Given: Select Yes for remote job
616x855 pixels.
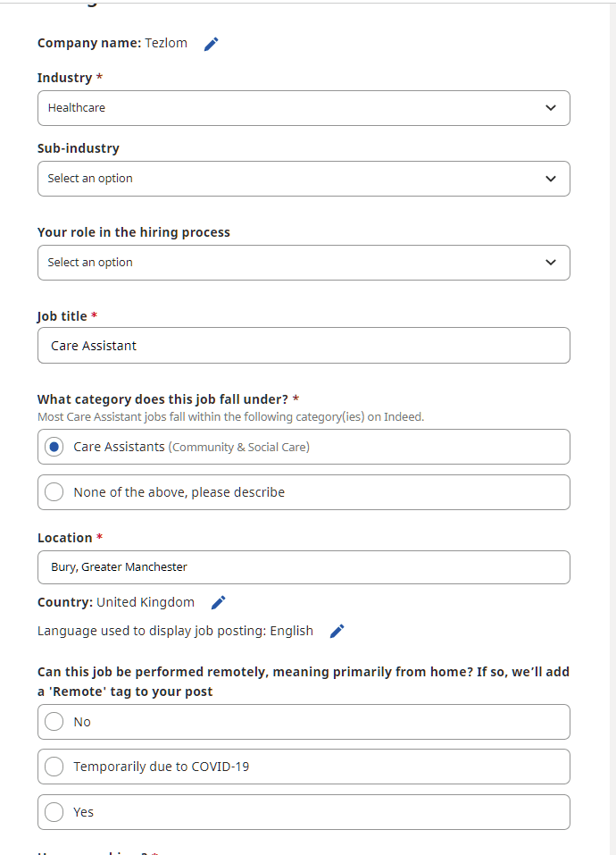Looking at the screenshot, I should tap(54, 812).
